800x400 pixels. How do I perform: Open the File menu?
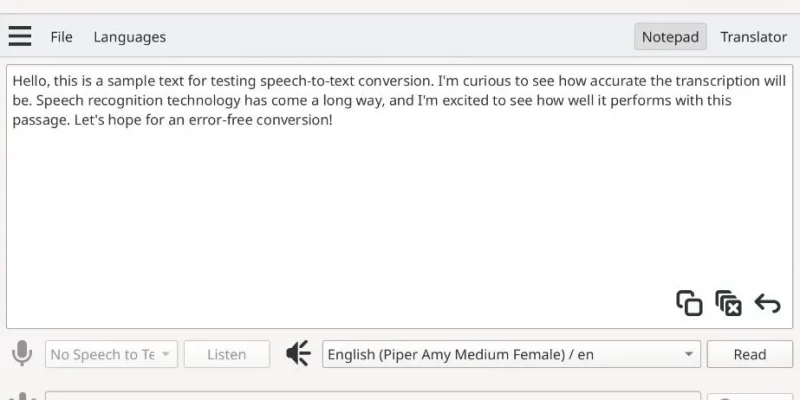(x=61, y=37)
